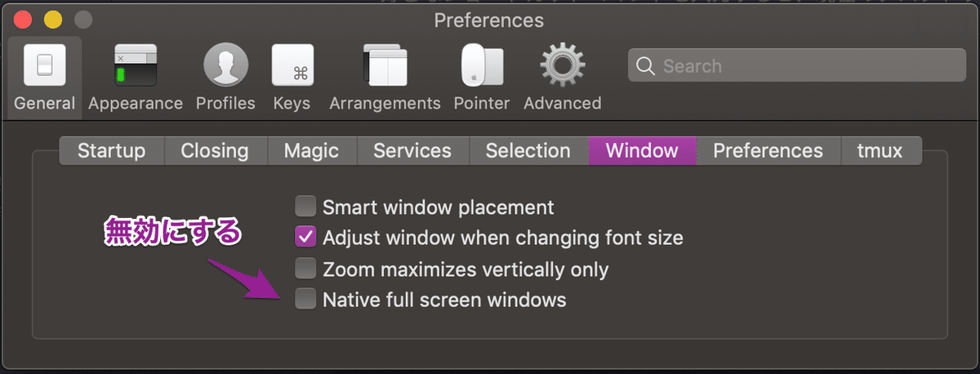The width and height of the screenshot is (980, 374).
Task: Click the magnifying glass search icon
Action: tap(646, 66)
